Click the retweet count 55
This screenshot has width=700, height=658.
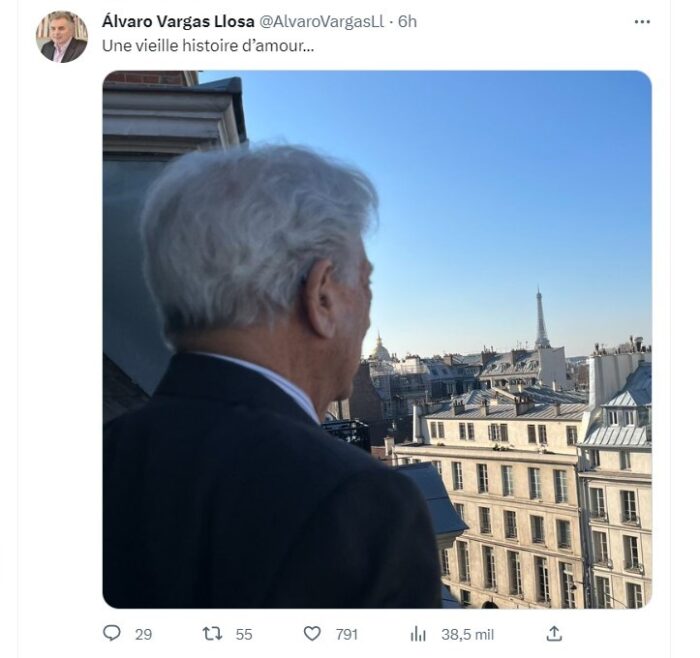[244, 634]
